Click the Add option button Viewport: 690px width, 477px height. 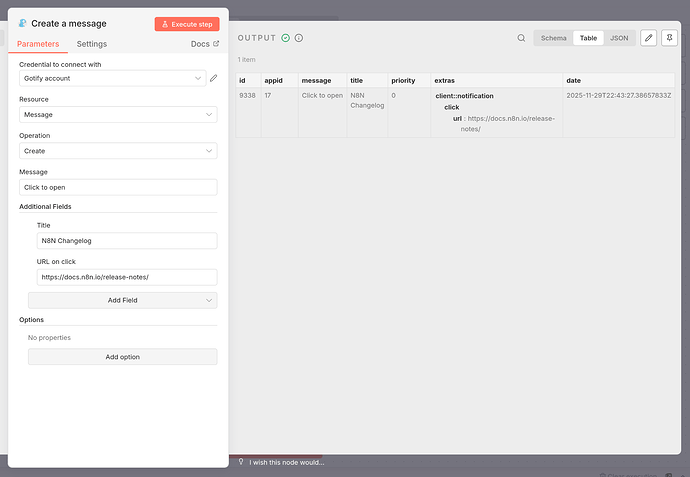pos(123,357)
